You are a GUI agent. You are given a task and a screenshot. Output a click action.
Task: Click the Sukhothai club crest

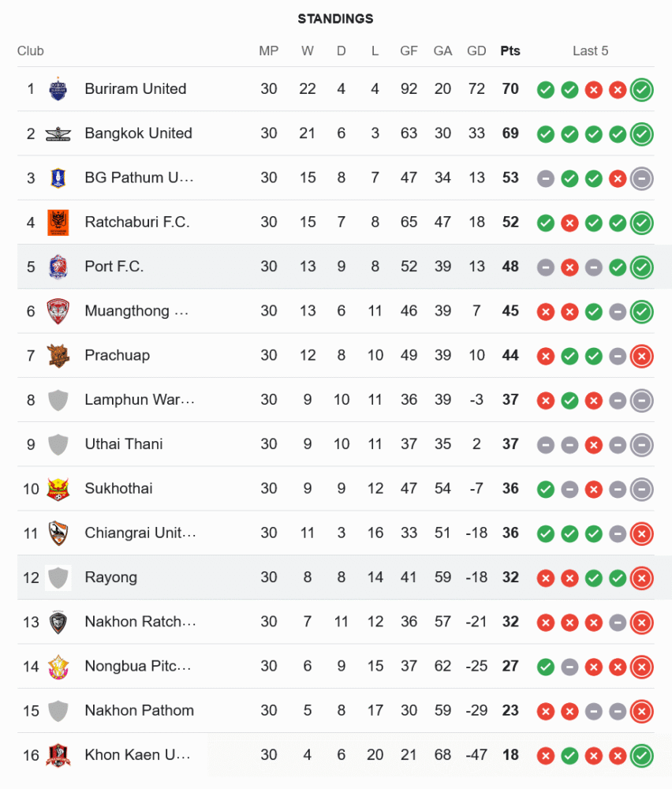point(58,488)
